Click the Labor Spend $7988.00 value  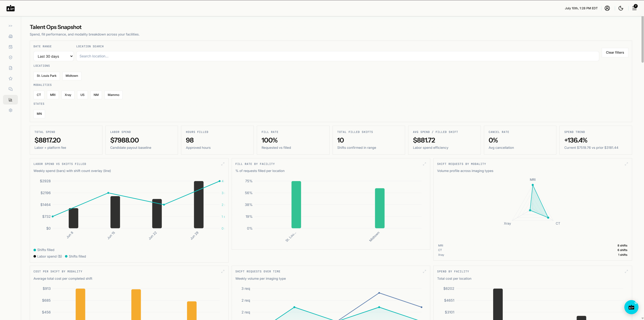124,140
